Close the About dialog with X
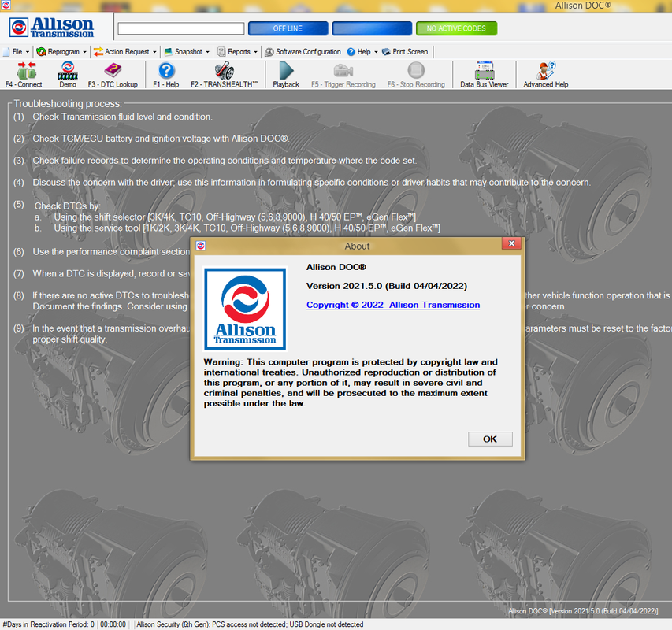The height and width of the screenshot is (630, 672). click(511, 243)
